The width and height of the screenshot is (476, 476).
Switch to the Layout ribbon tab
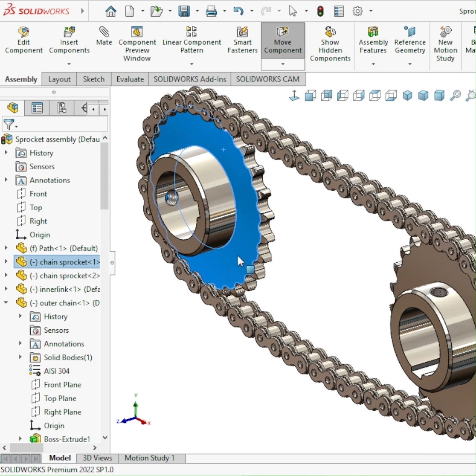[59, 79]
